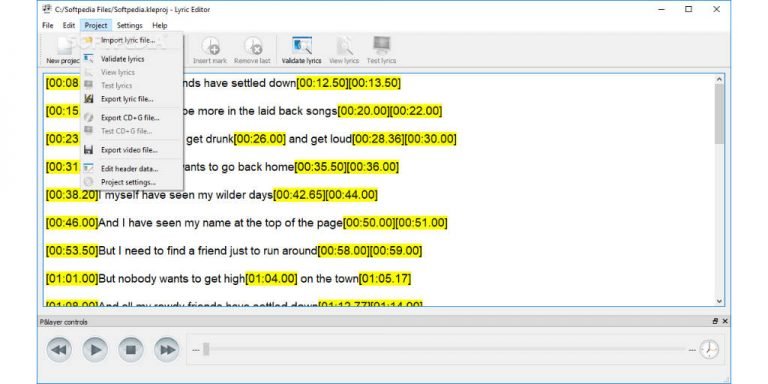Image resolution: width=768 pixels, height=384 pixels.
Task: Click the playback position slider handle
Action: (206, 349)
